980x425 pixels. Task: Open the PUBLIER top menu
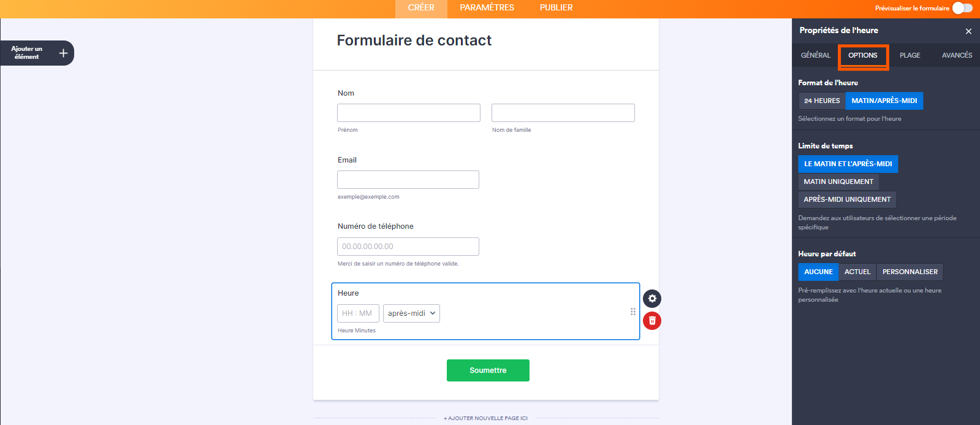pyautogui.click(x=556, y=8)
